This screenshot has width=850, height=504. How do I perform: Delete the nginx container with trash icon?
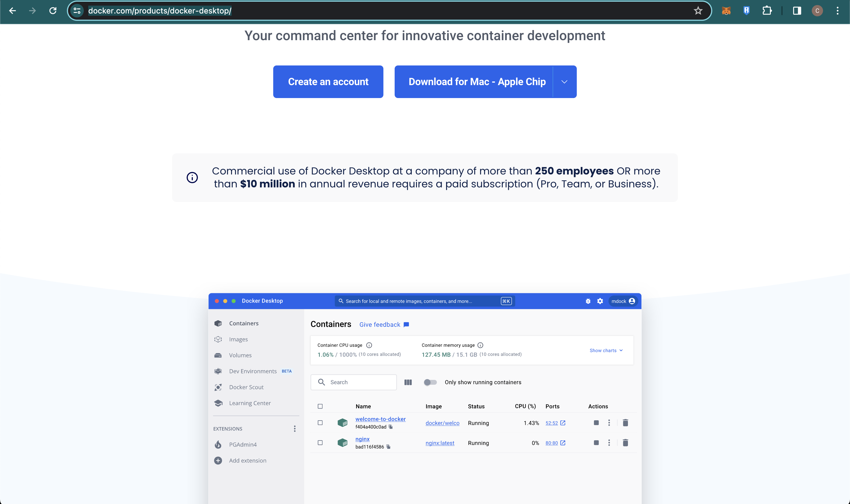[625, 442]
